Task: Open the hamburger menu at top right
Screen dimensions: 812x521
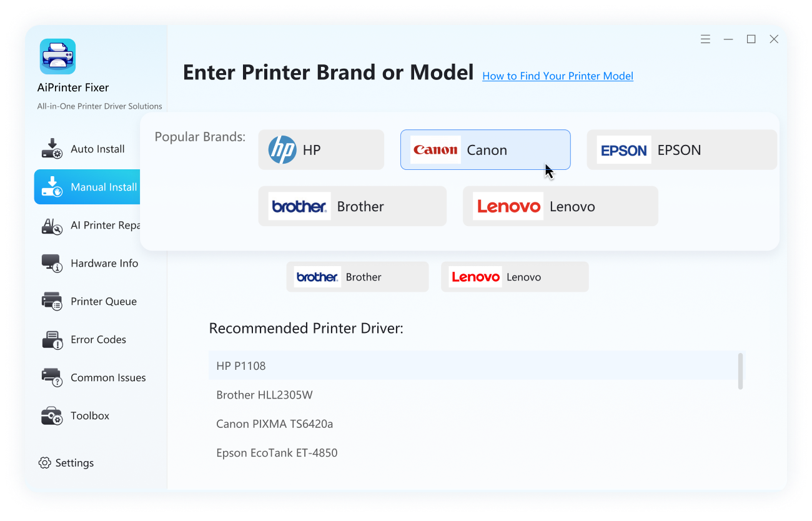Action: point(705,39)
